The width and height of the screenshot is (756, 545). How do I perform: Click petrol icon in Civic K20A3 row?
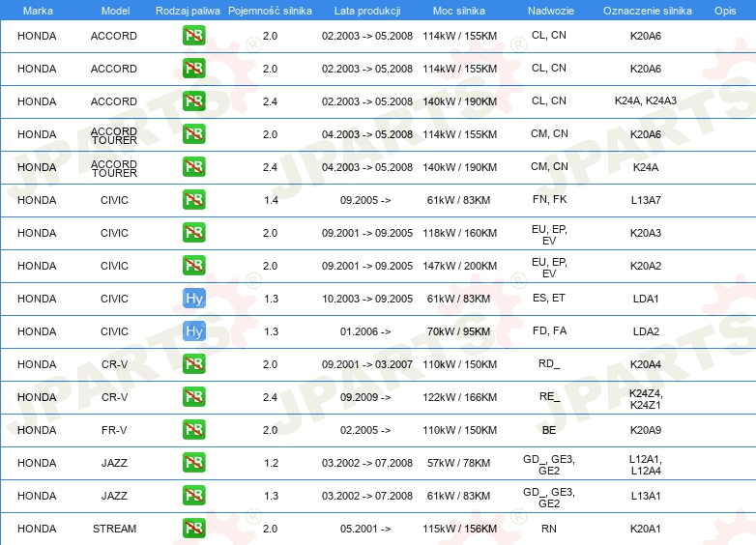click(193, 232)
